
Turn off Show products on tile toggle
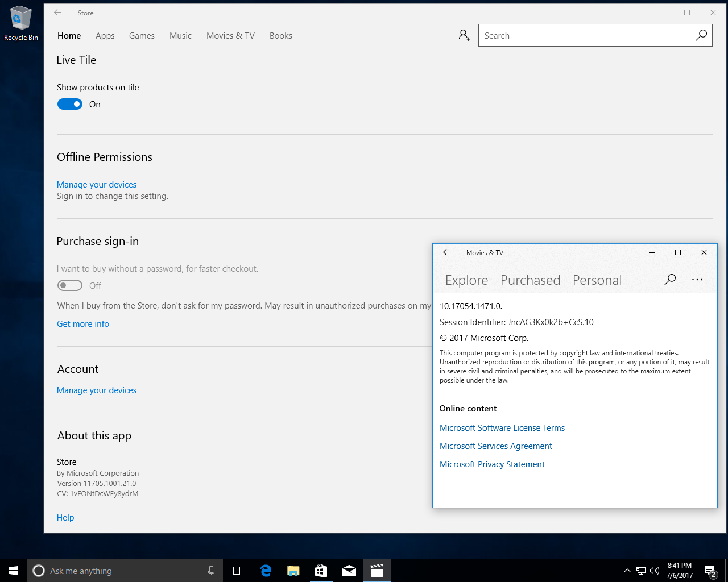pyautogui.click(x=69, y=104)
